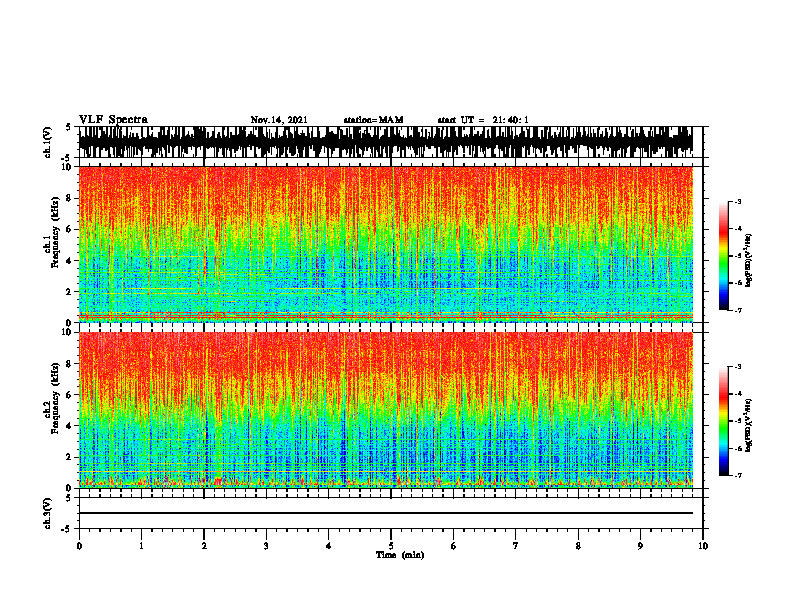Click the "VLF Spectra" plot title
This screenshot has height=612, width=792.
[113, 120]
